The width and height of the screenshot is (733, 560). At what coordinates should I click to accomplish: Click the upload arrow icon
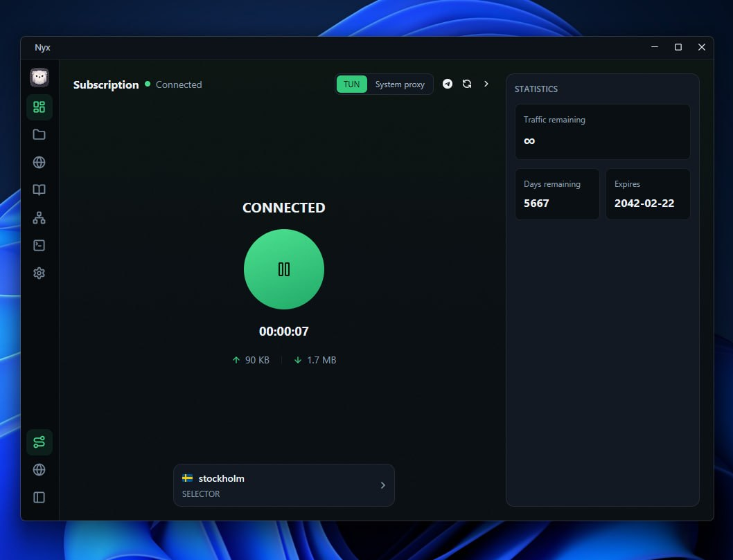click(x=236, y=360)
